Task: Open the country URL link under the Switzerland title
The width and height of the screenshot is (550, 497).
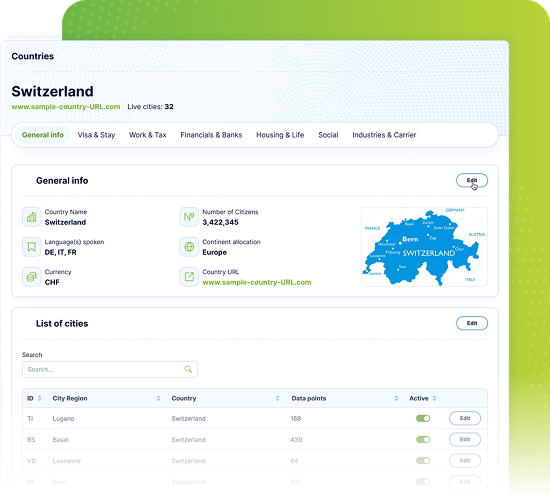Action: 66,107
